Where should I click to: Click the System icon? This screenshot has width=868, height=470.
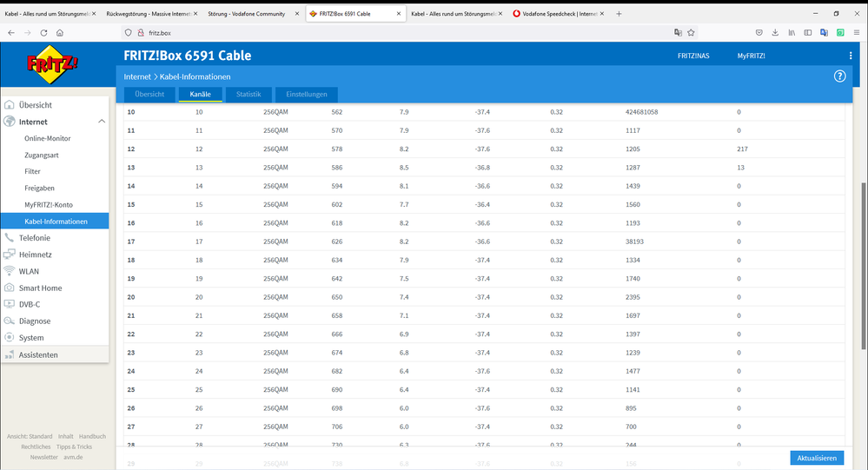[x=10, y=337]
